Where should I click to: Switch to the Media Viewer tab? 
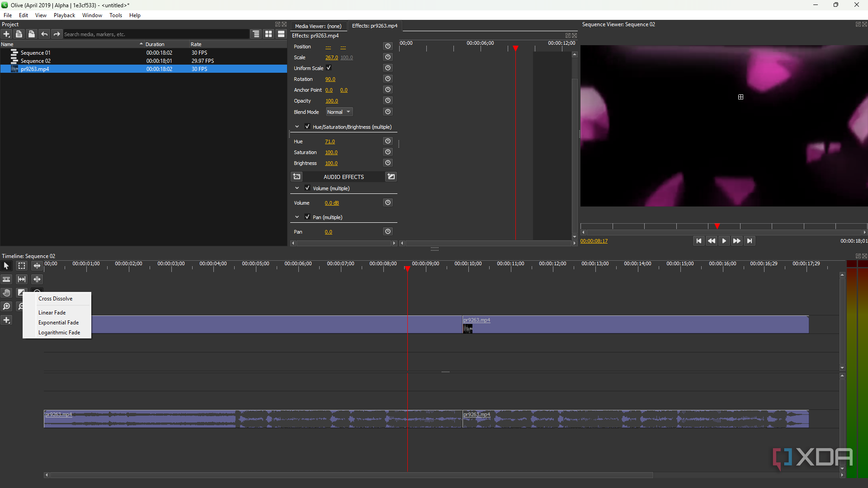point(318,26)
